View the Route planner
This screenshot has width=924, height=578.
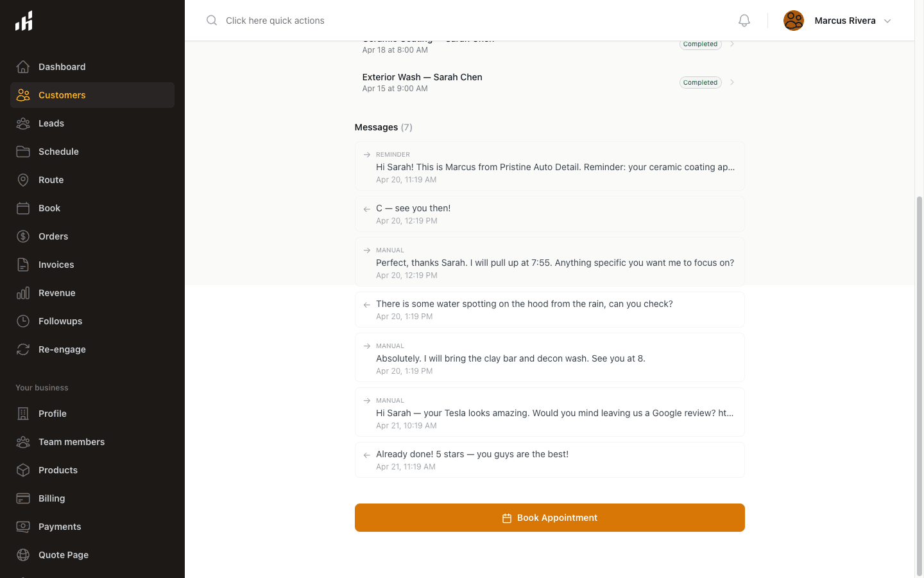click(51, 180)
